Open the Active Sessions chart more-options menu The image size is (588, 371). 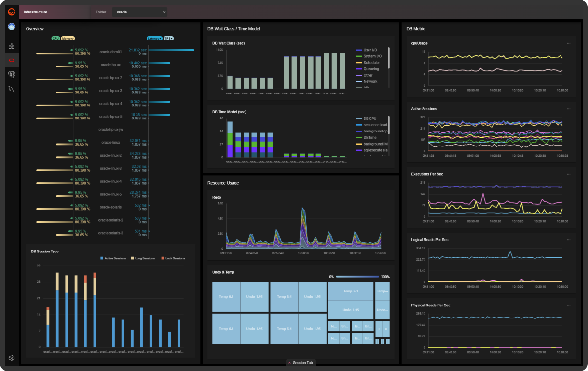(569, 109)
